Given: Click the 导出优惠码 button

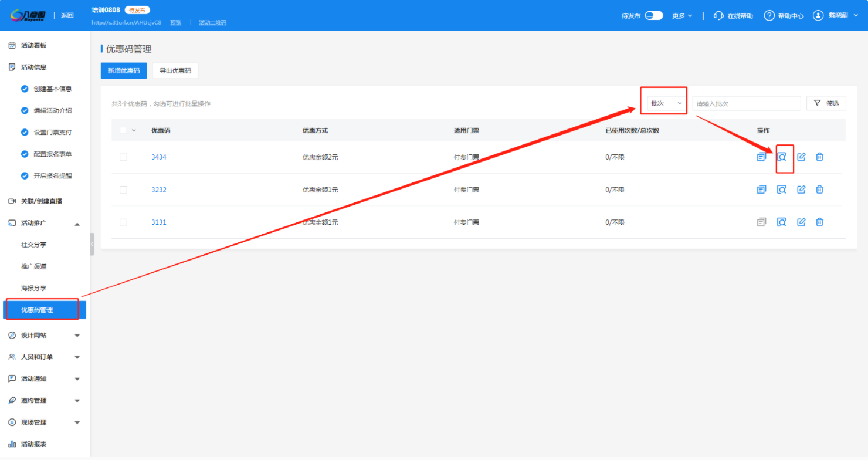Looking at the screenshot, I should pyautogui.click(x=175, y=71).
